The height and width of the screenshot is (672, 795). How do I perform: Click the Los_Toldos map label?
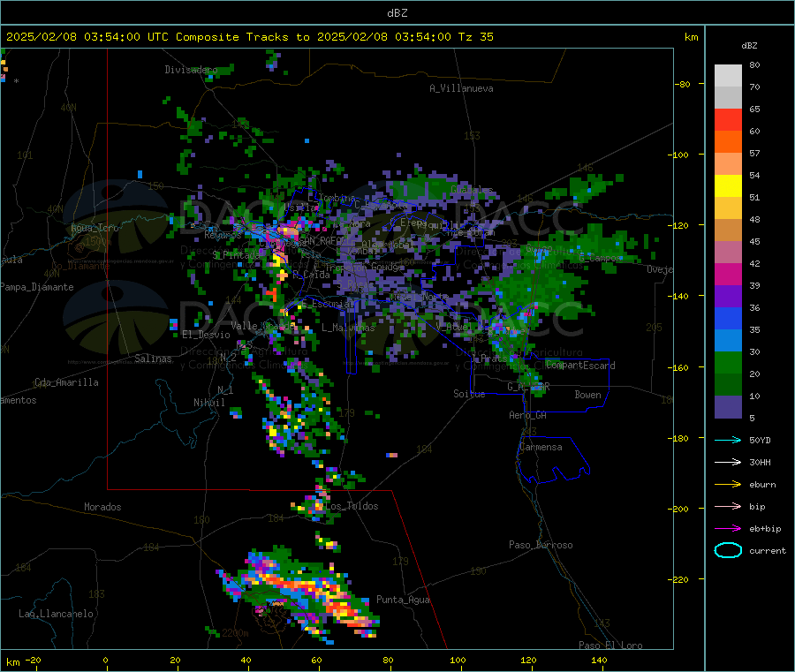pyautogui.click(x=352, y=506)
